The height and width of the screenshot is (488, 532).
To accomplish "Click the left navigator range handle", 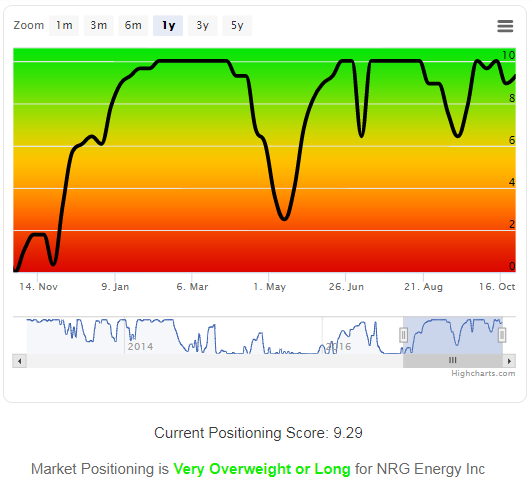I will coord(403,335).
